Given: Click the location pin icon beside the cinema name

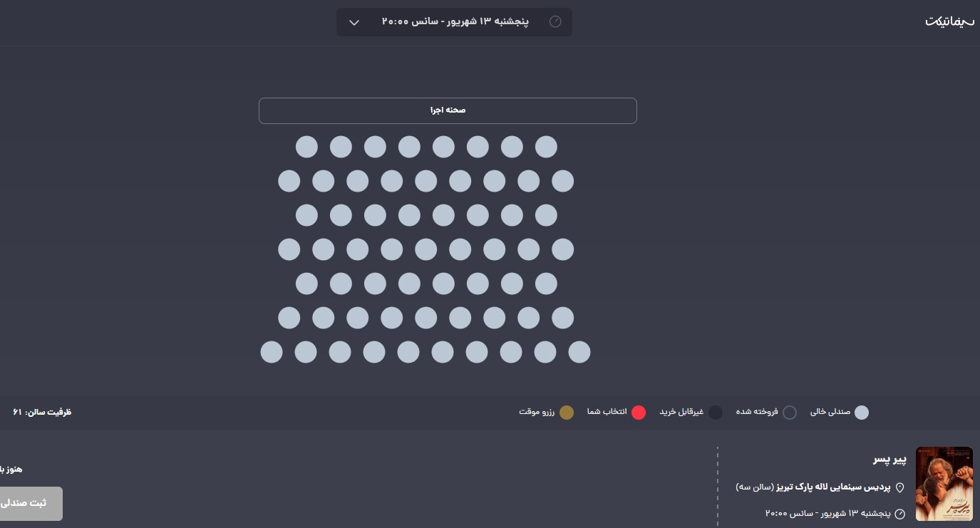Looking at the screenshot, I should coord(899,487).
